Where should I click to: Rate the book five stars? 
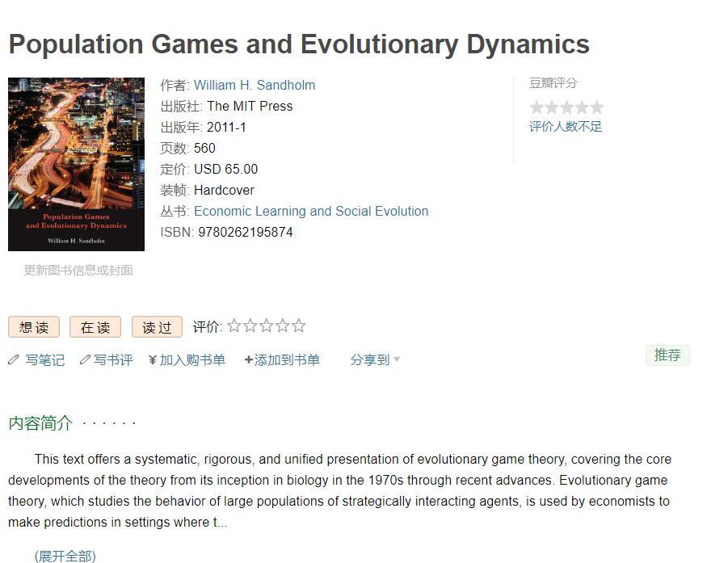pos(299,326)
